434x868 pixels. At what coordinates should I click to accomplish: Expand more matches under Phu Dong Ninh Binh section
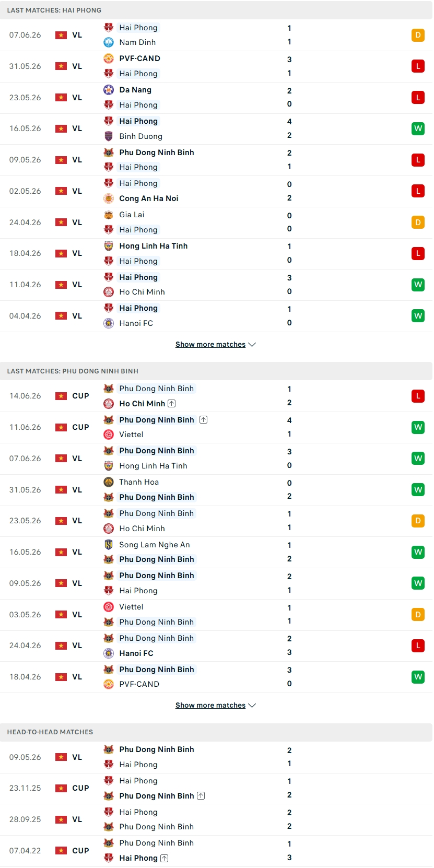215,706
